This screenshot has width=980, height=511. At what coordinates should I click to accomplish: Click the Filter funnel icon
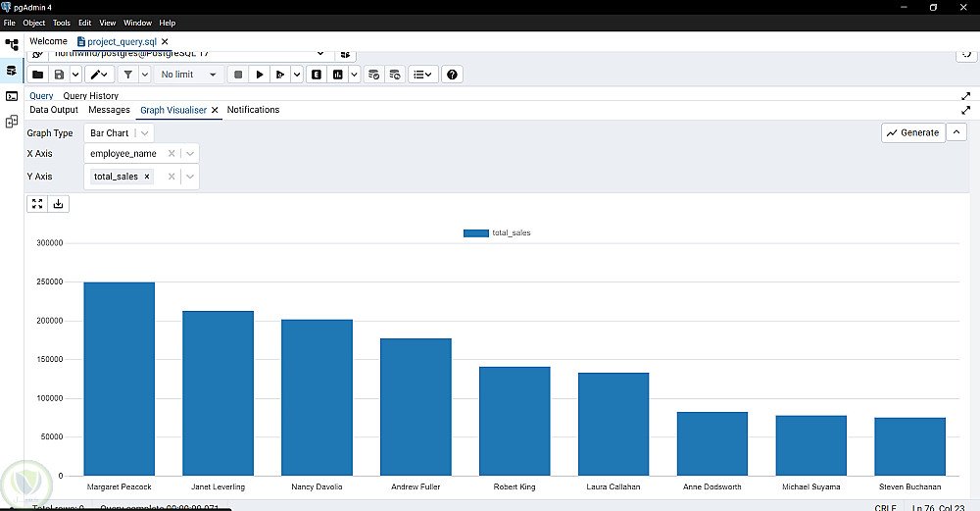127,75
